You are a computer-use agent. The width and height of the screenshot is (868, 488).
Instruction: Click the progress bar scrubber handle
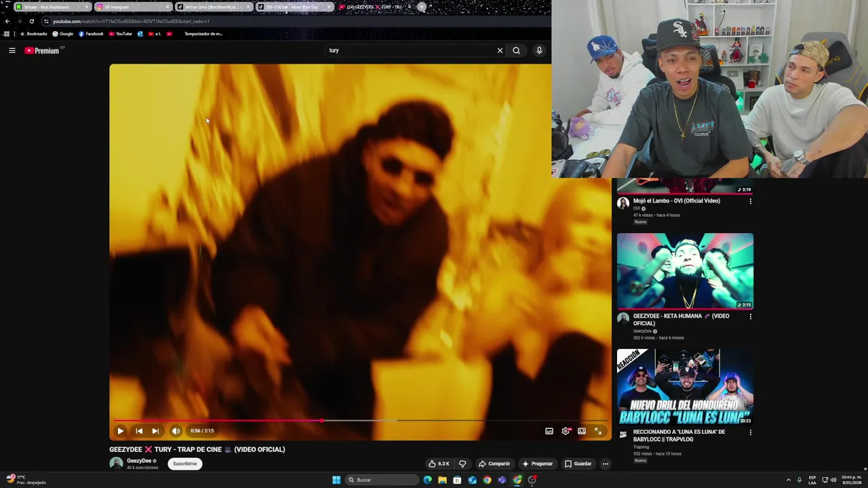point(321,421)
